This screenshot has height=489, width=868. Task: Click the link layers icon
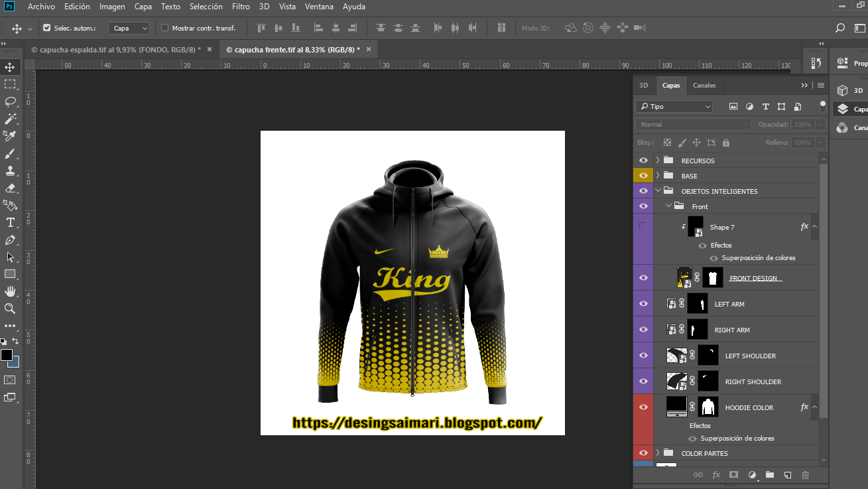coord(698,475)
